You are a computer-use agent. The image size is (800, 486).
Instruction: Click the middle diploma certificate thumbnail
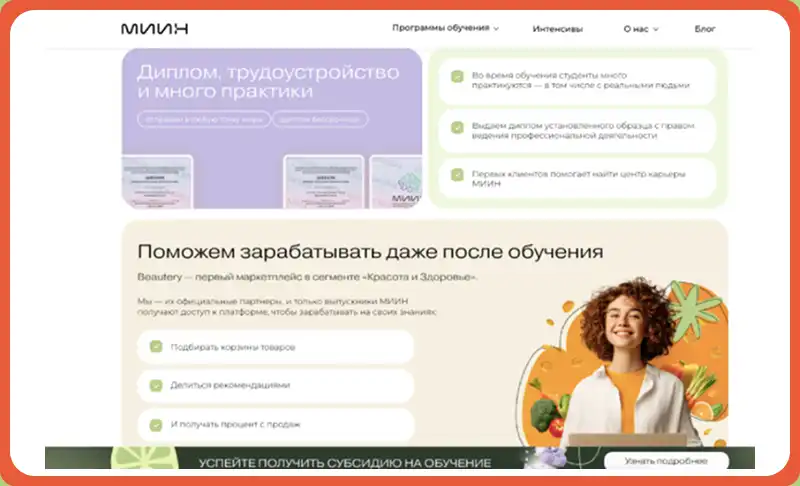click(x=321, y=184)
